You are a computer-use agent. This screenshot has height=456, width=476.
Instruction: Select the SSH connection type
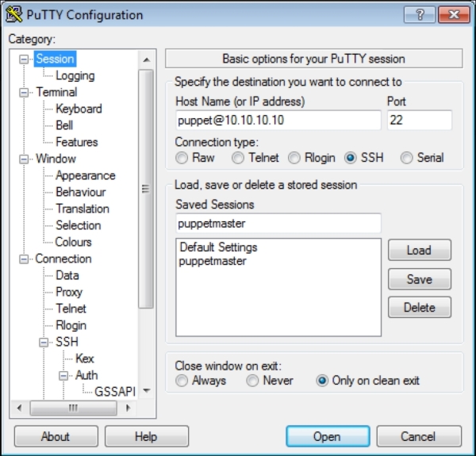[x=351, y=158]
